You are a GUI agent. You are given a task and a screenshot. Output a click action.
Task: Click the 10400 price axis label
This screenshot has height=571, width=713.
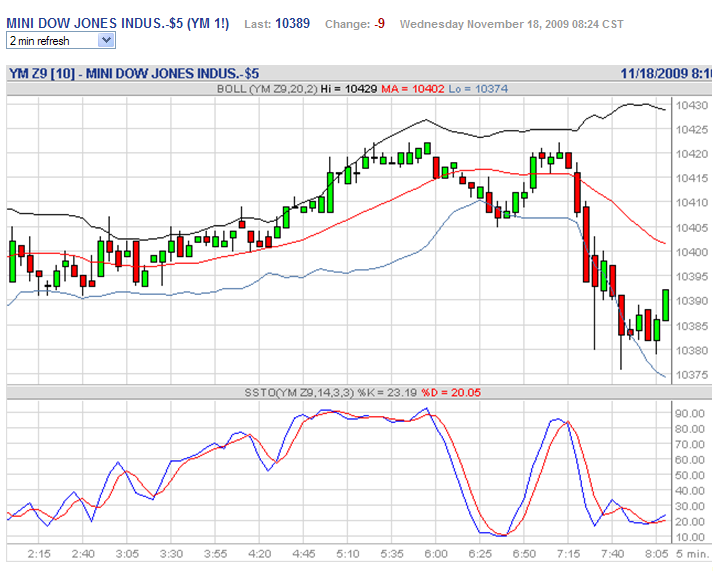692,252
